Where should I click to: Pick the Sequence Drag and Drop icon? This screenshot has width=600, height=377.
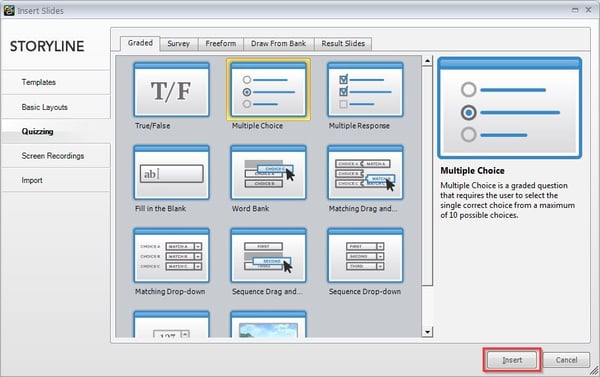pyautogui.click(x=268, y=255)
